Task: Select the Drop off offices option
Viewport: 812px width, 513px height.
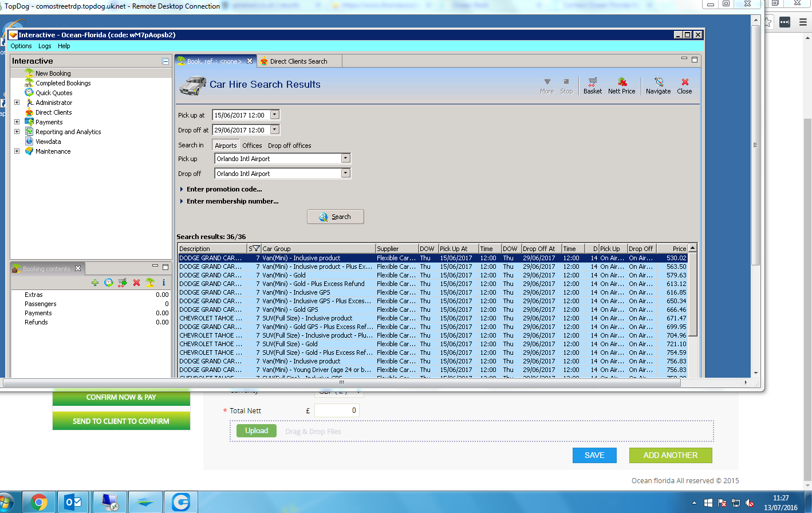Action: (289, 146)
